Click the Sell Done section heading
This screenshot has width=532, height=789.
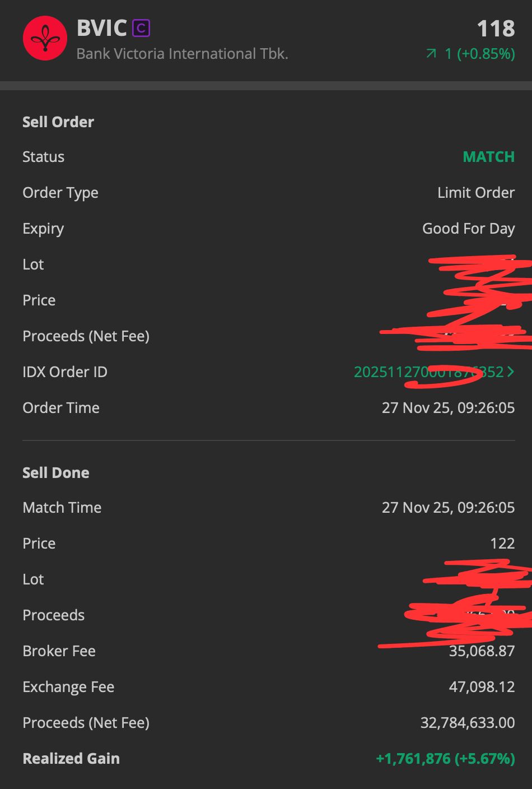pyautogui.click(x=56, y=473)
